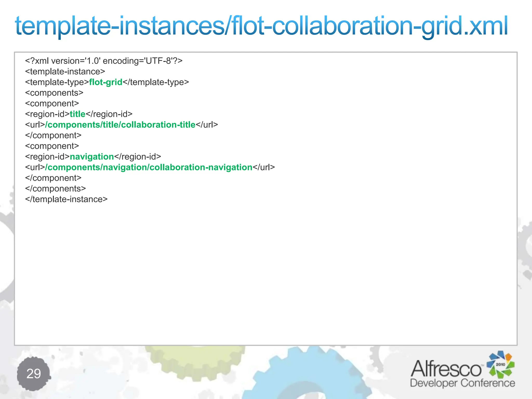The width and height of the screenshot is (532, 399).
Task: Click the closing template-type tag
Action: coord(156,82)
